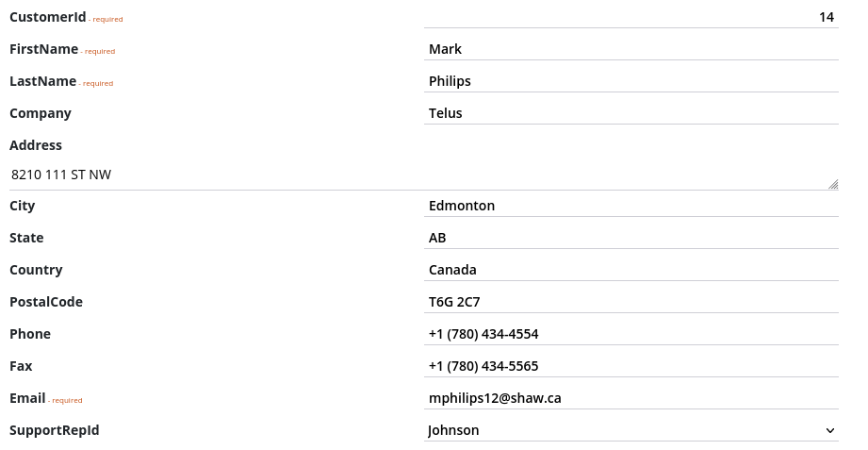Open the SupportRepId dropdown showing Johnson
This screenshot has width=868, height=450.
[x=631, y=430]
